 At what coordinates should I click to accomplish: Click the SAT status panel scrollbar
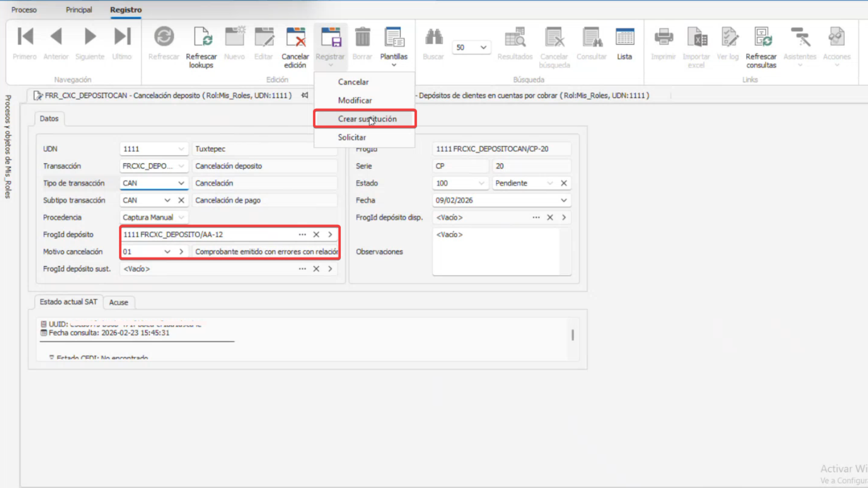point(572,335)
